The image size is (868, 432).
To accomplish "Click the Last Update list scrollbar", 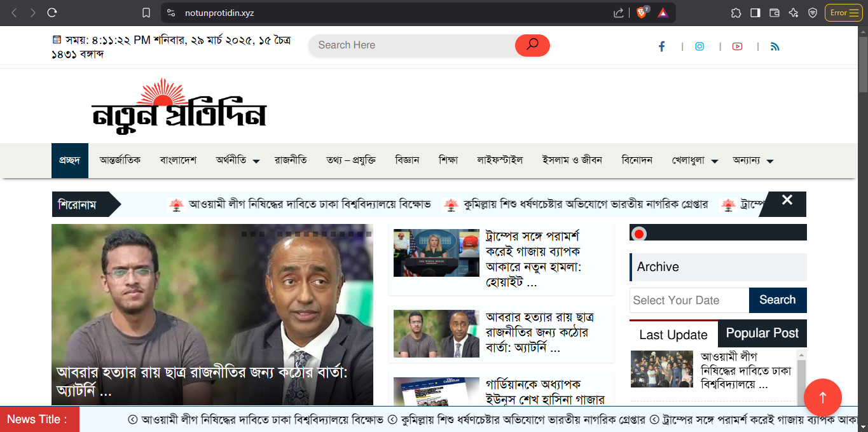I will coord(801,375).
